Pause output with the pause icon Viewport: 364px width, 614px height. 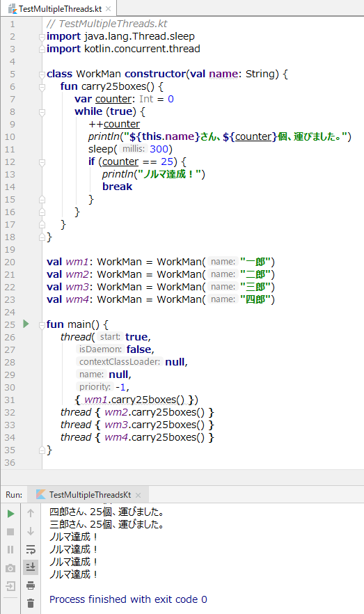point(10,549)
